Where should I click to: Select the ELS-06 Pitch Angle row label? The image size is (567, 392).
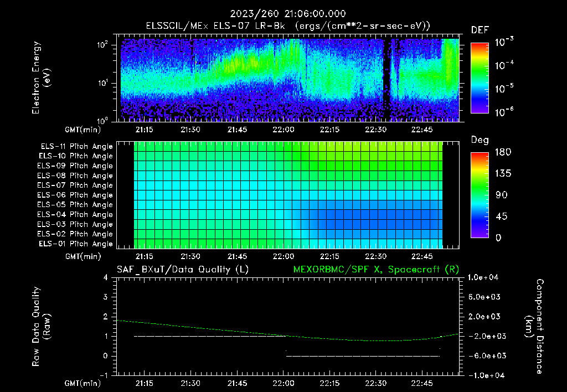click(x=75, y=195)
